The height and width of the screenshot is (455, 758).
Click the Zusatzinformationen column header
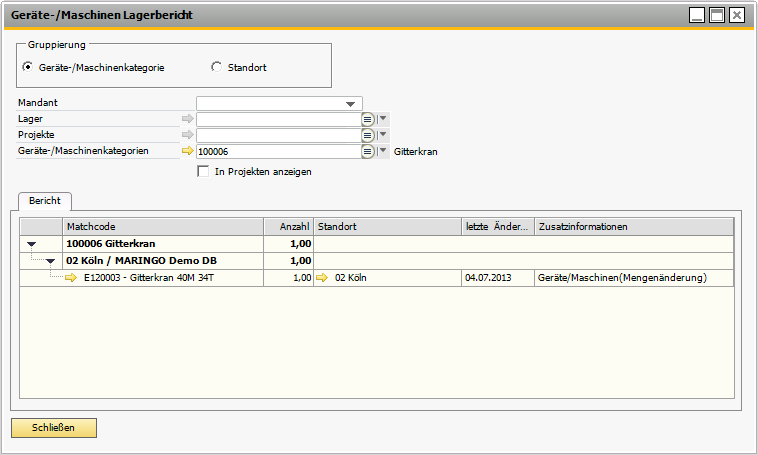coord(634,227)
